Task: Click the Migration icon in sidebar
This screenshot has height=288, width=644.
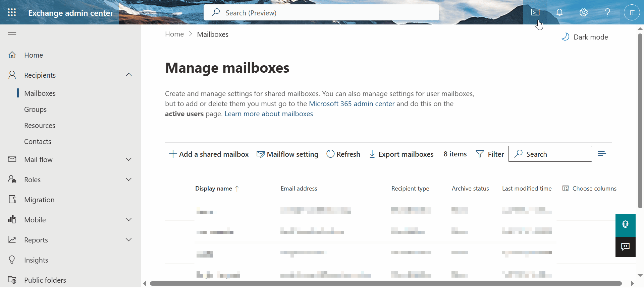Action: pyautogui.click(x=12, y=199)
